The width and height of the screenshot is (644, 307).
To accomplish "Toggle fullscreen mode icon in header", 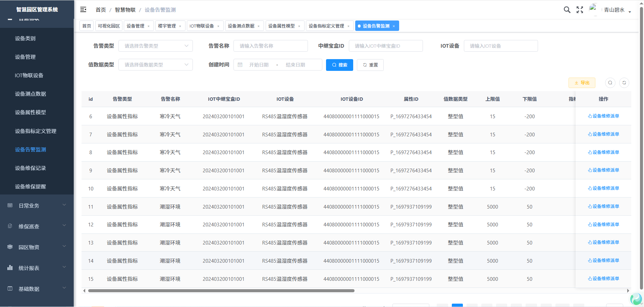I will click(x=580, y=10).
